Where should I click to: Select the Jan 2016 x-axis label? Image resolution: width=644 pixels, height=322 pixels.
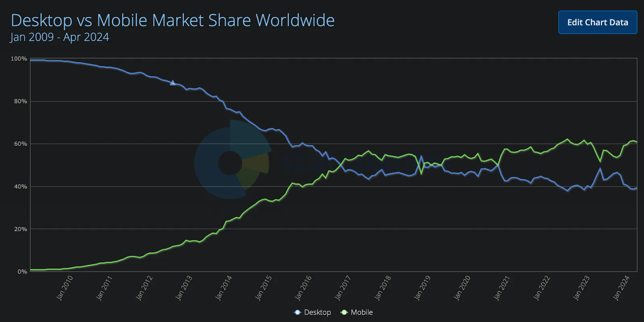tap(303, 288)
